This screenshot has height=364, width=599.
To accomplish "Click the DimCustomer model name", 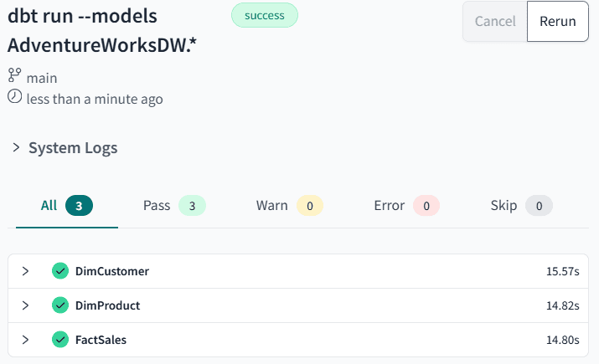I will coord(112,271).
